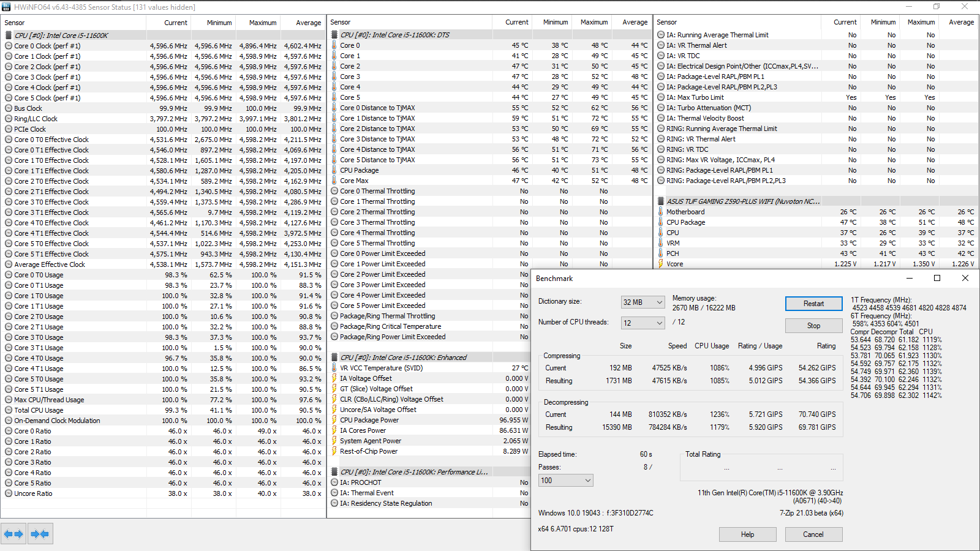Click the thermometer icon beside VR VCC Temperature (SVID)
The image size is (980, 551).
pyautogui.click(x=334, y=368)
